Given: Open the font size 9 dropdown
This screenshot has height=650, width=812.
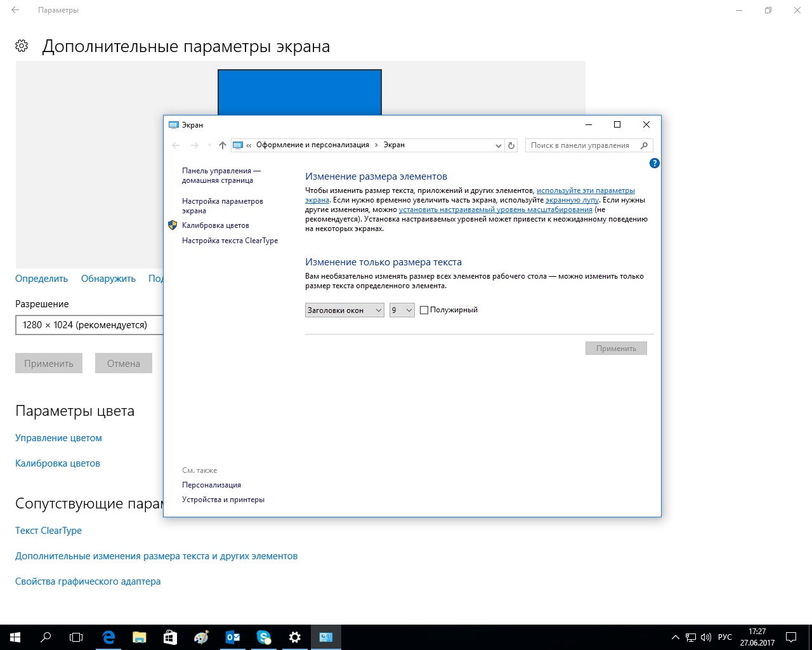Looking at the screenshot, I should [x=402, y=310].
